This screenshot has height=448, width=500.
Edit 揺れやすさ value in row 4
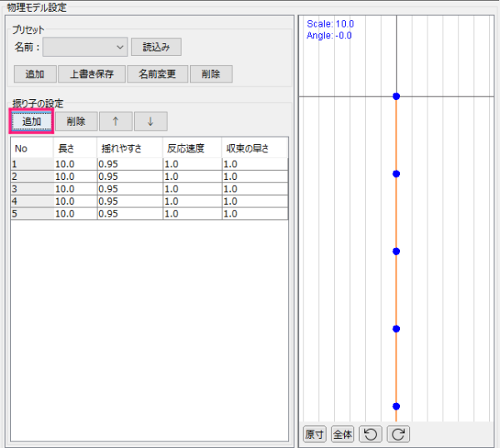[130, 202]
